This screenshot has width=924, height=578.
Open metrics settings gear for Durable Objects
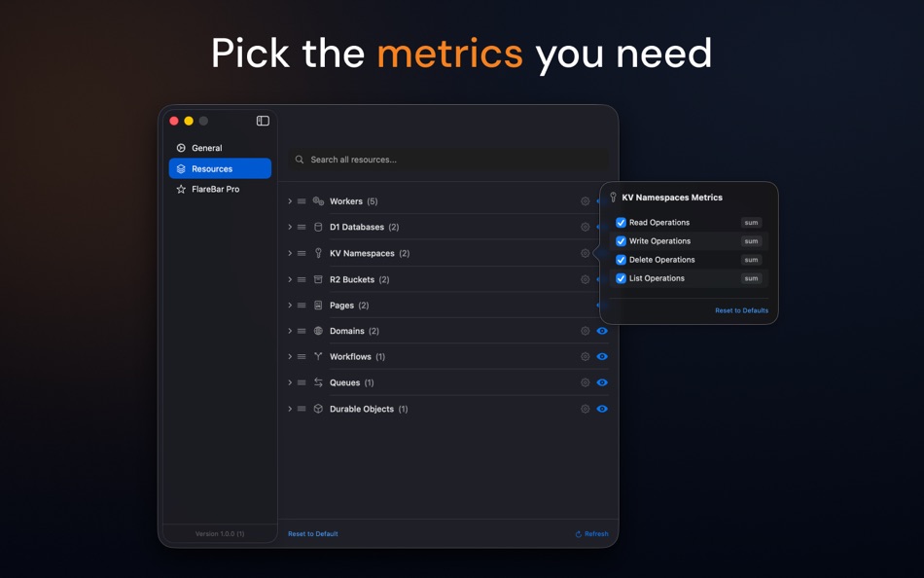click(x=586, y=409)
